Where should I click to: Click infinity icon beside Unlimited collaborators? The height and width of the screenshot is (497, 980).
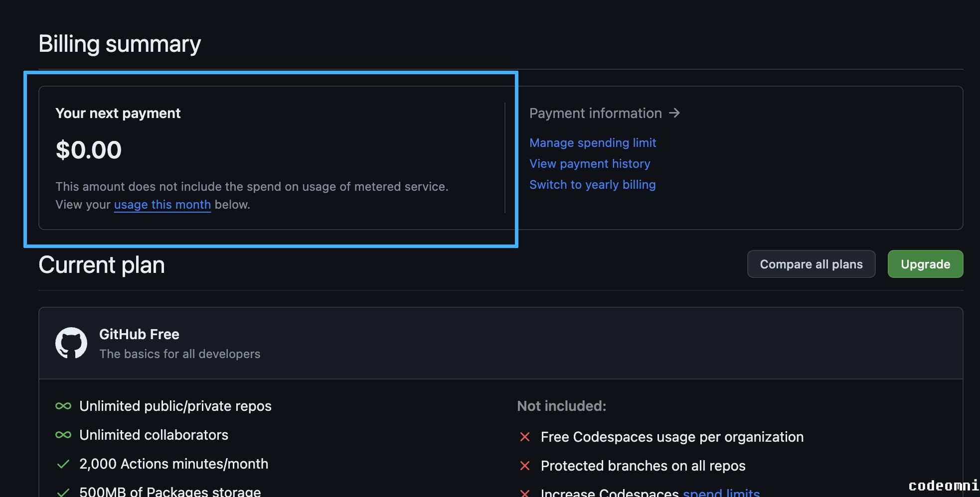(63, 435)
